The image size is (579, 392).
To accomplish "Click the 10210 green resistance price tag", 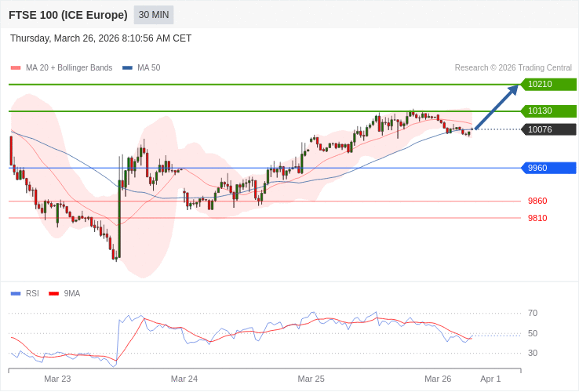I will pos(548,85).
